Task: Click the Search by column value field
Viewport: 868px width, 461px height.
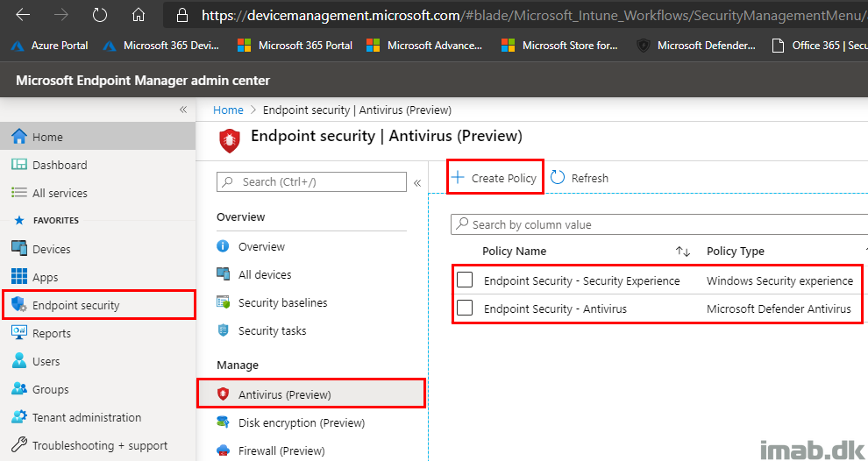Action: tap(659, 224)
